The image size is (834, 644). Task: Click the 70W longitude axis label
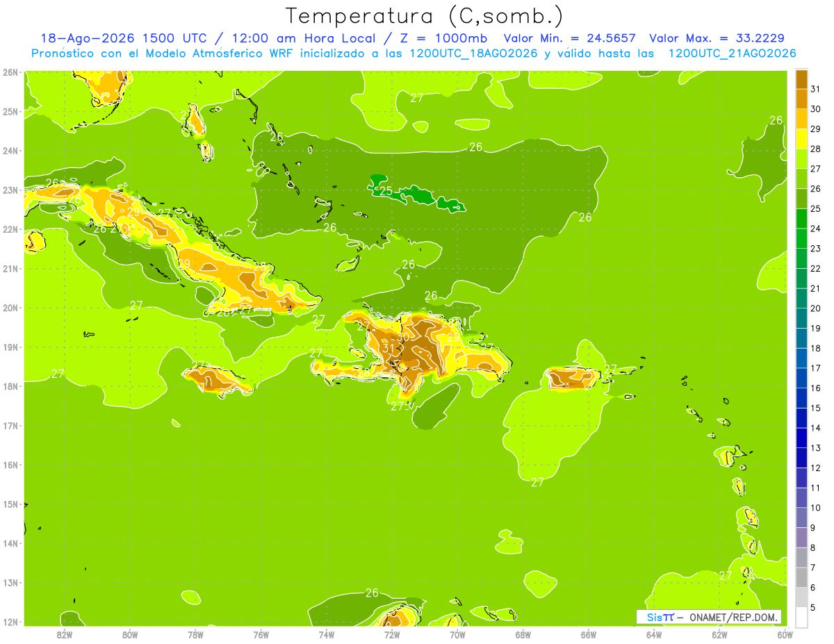[x=457, y=634]
